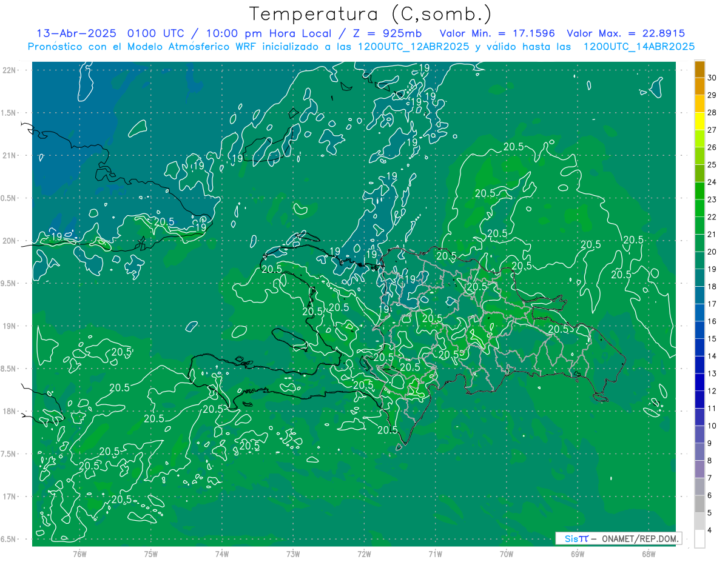
Task: Click "Modelo Atmósferico WRF" in the subtitle
Action: coord(190,47)
